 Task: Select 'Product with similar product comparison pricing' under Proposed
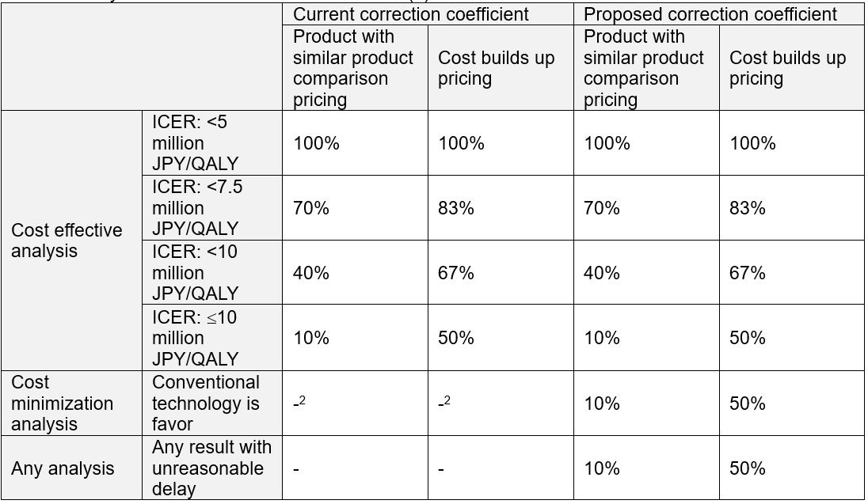pyautogui.click(x=643, y=68)
